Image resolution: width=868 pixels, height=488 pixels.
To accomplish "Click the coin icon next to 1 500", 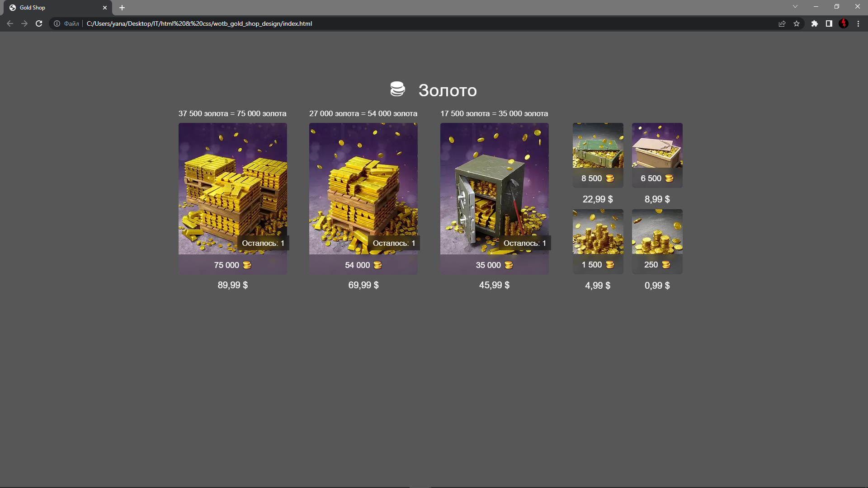I will click(610, 265).
